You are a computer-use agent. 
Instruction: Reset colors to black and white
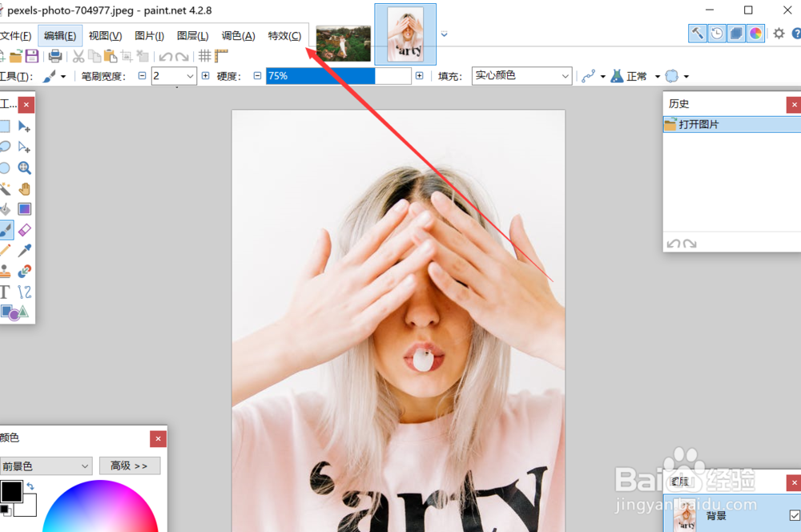[5, 510]
